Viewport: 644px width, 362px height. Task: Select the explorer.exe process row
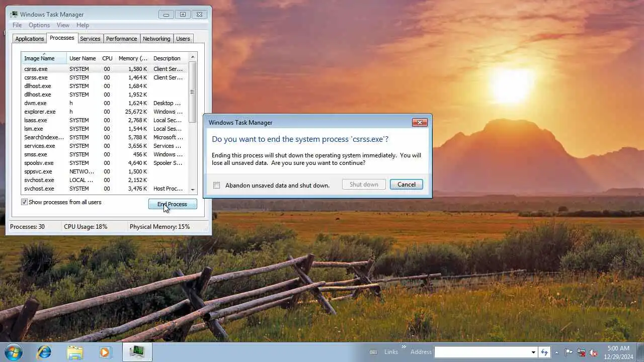(105, 112)
